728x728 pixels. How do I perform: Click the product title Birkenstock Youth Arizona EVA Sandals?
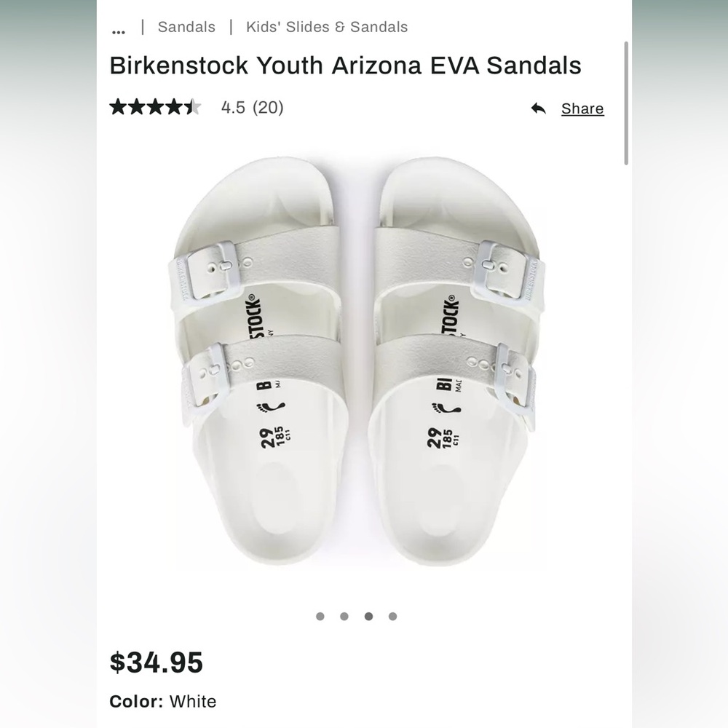346,66
